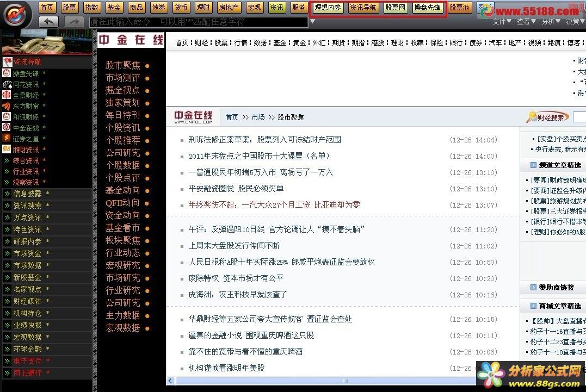Click the command input field

[199, 22]
